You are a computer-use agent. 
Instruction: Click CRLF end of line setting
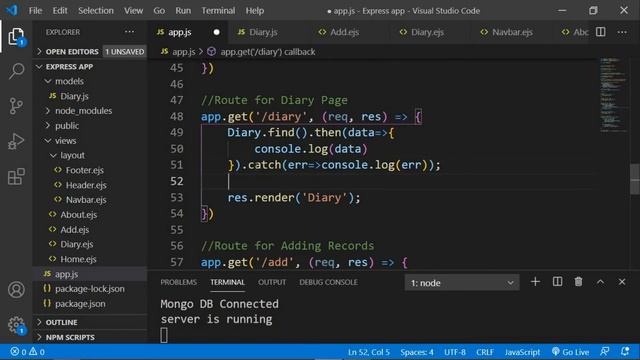(x=485, y=351)
